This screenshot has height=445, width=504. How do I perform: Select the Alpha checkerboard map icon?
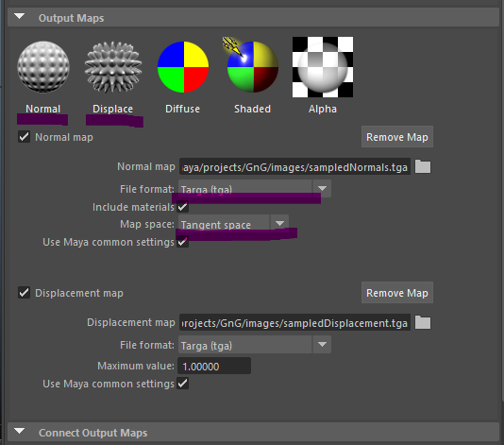click(323, 67)
